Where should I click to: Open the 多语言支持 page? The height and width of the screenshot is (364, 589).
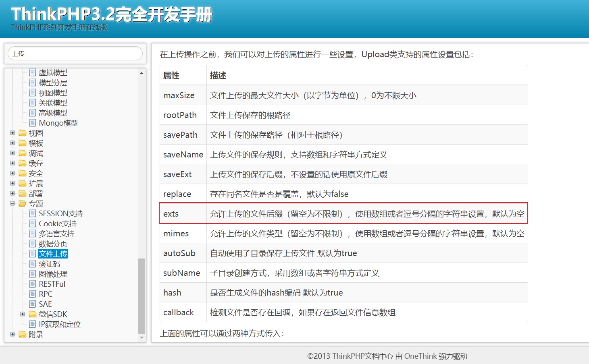tap(56, 234)
